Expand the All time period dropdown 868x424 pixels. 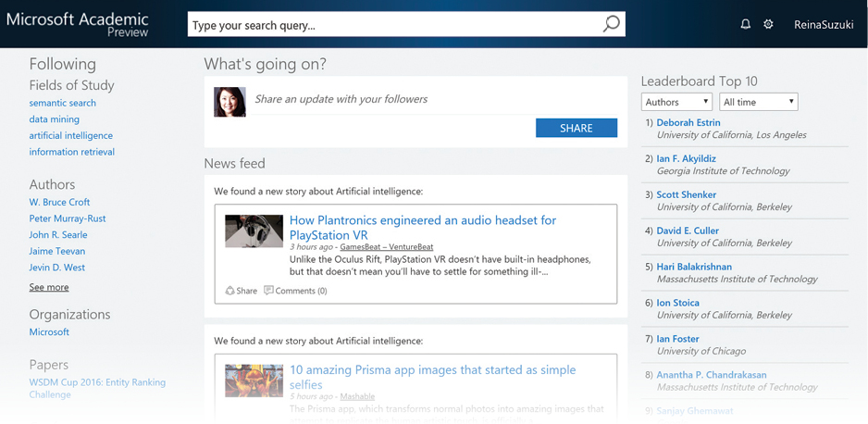tap(758, 102)
